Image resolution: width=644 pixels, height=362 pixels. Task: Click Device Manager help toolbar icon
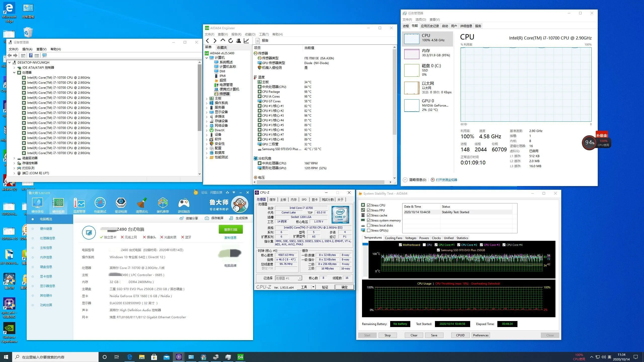click(x=31, y=56)
